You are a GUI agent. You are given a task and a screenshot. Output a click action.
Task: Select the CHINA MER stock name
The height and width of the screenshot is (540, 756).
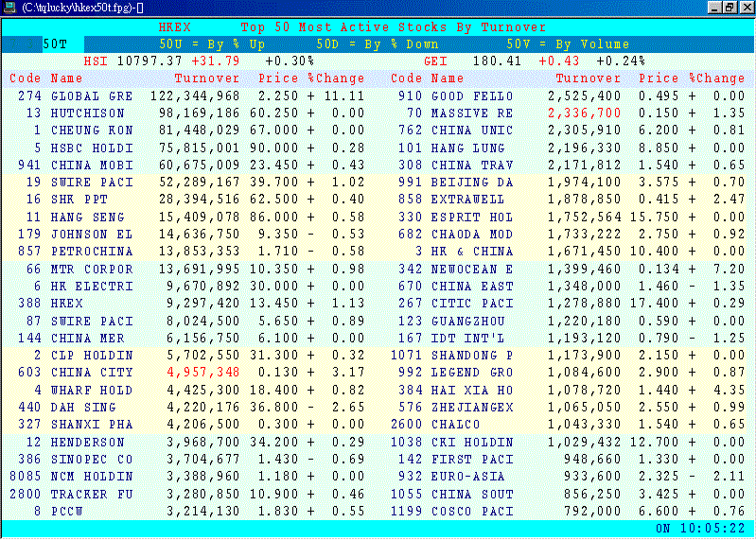(x=88, y=339)
